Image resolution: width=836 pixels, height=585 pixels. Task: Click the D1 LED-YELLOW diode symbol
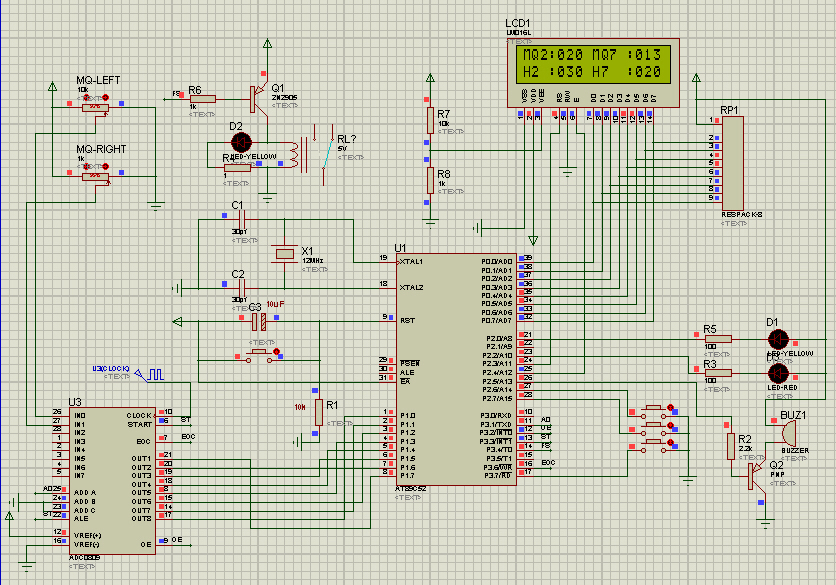coord(778,339)
